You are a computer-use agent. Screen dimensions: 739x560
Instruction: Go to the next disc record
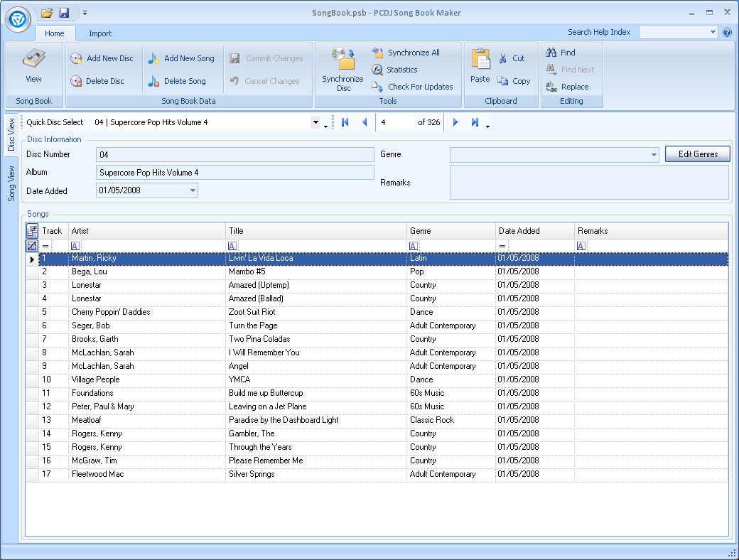coord(455,122)
